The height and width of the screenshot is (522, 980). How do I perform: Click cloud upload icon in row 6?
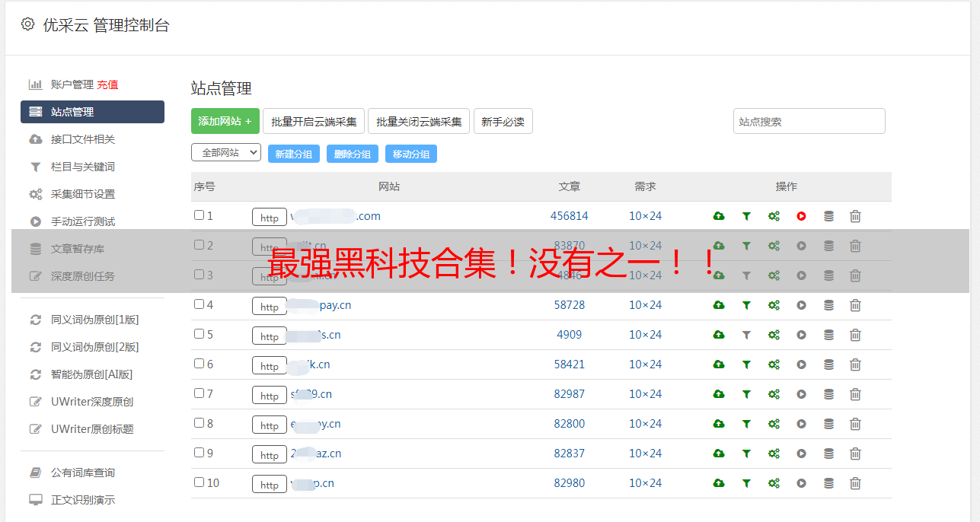click(x=718, y=364)
